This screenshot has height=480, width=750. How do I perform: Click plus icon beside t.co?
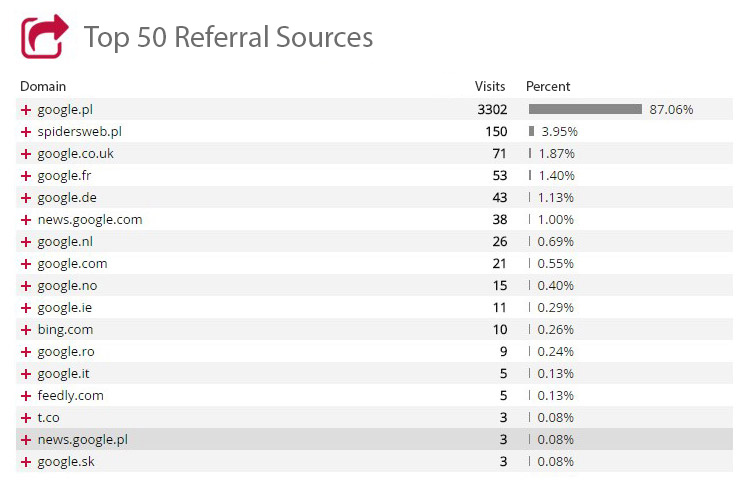pos(26,418)
